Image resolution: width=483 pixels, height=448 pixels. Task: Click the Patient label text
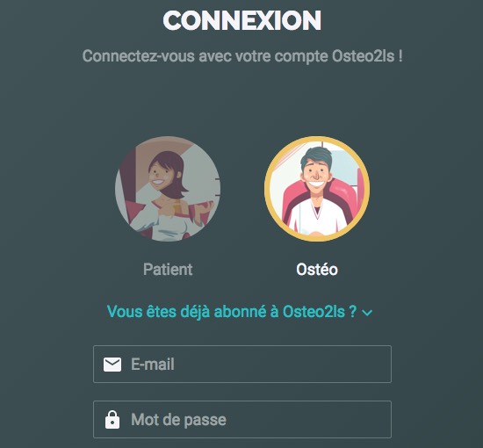[x=168, y=270]
